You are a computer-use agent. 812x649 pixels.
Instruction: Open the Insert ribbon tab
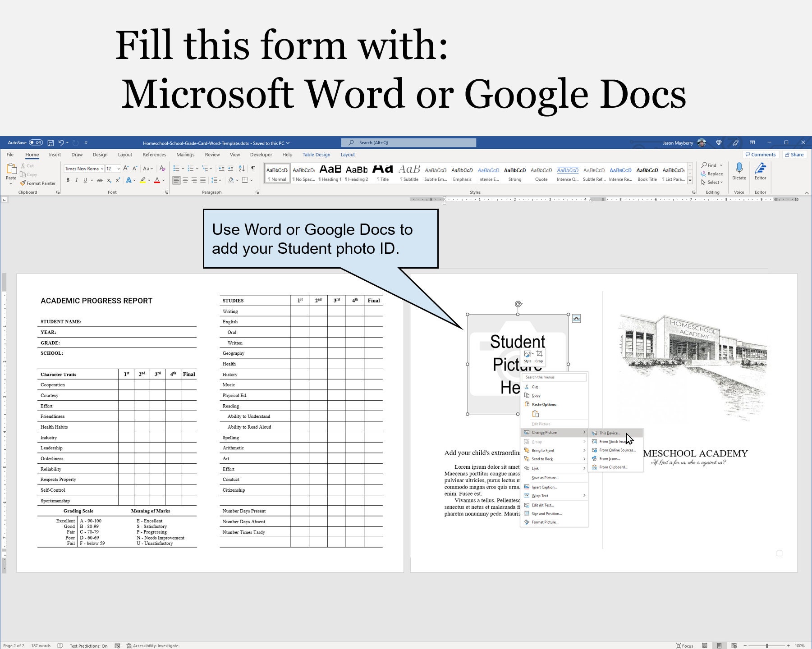55,155
